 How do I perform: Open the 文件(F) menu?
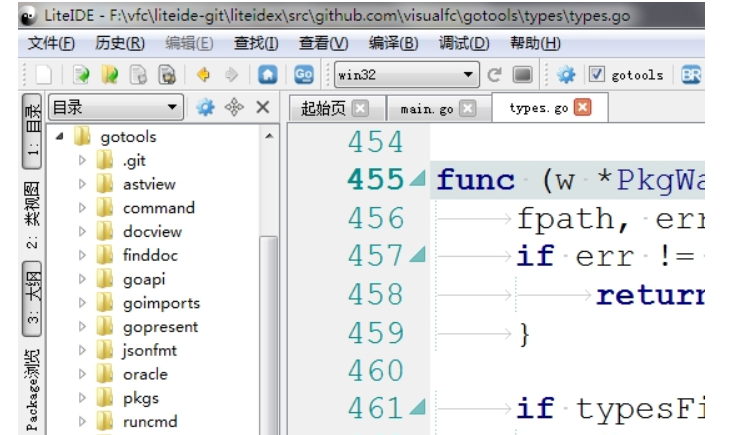click(51, 43)
